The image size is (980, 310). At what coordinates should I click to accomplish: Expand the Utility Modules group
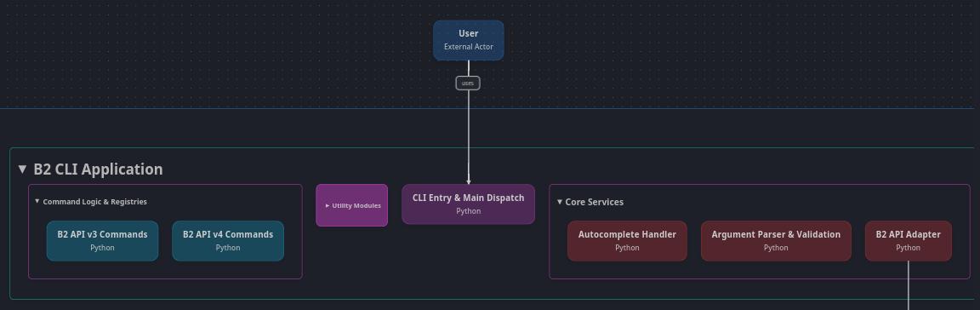coord(328,205)
